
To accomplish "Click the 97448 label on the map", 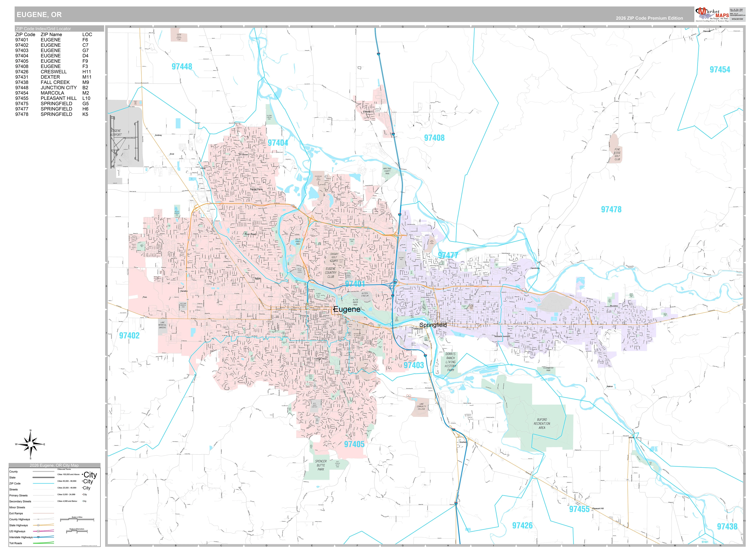I will click(182, 66).
